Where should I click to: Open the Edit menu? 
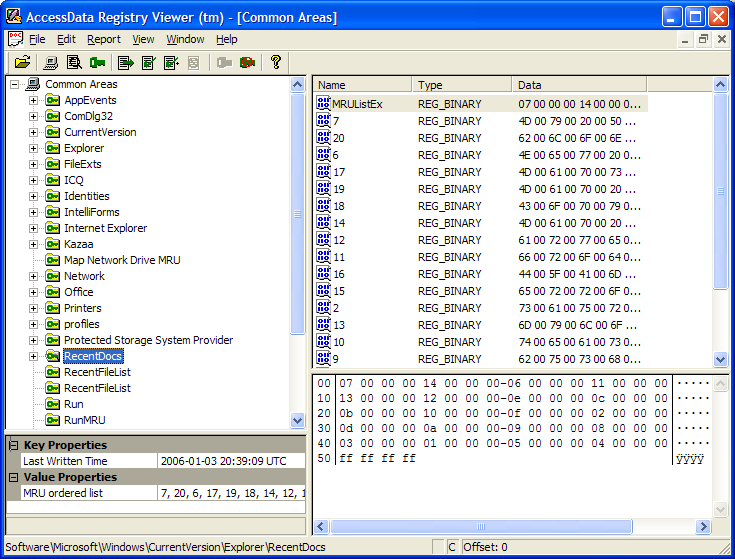point(66,39)
